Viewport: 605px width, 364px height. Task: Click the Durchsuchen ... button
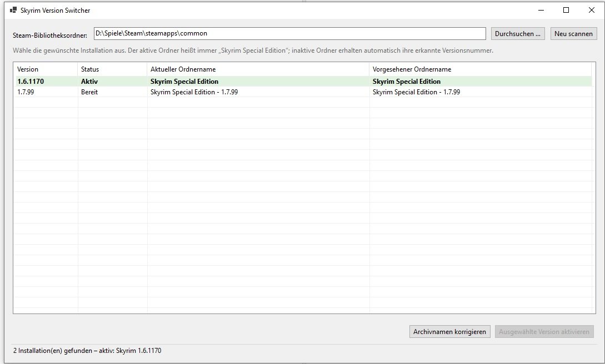pos(518,33)
